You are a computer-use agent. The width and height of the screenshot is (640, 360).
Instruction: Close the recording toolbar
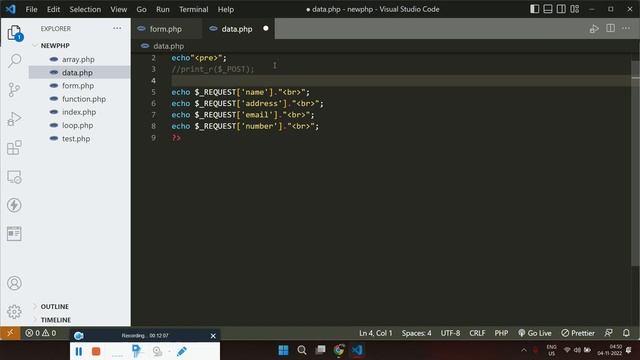coord(213,336)
